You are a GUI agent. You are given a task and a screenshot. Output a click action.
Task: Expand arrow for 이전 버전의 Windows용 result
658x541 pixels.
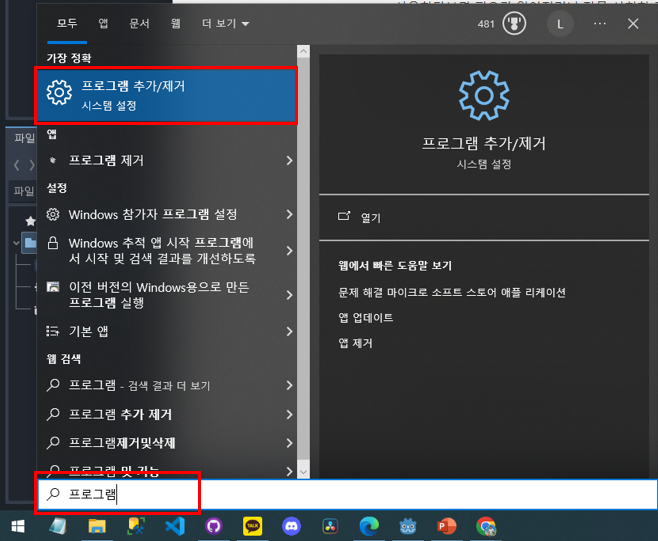click(x=289, y=295)
